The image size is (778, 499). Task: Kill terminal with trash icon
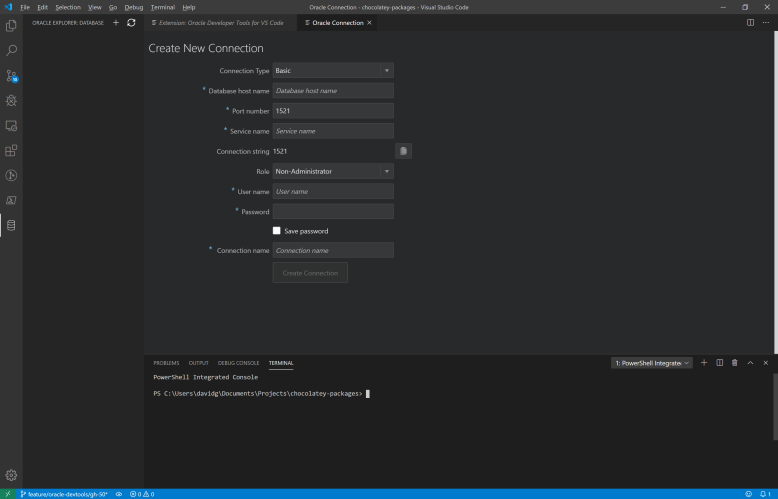pyautogui.click(x=734, y=363)
